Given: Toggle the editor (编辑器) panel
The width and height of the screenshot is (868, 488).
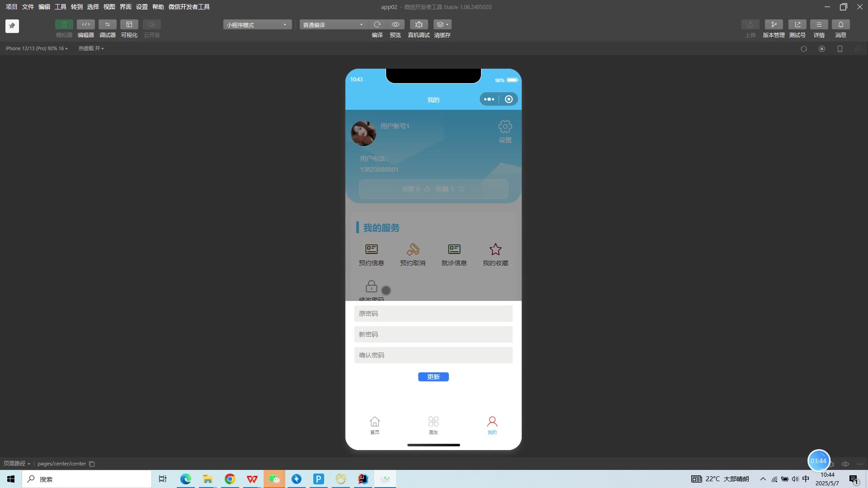Looking at the screenshot, I should pyautogui.click(x=85, y=24).
